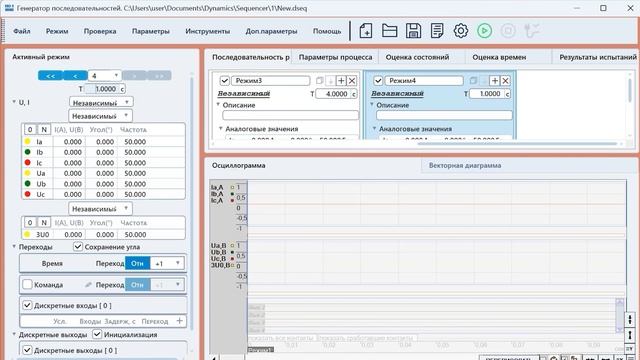
Task: Collapse the U, I section
Action: (x=14, y=102)
